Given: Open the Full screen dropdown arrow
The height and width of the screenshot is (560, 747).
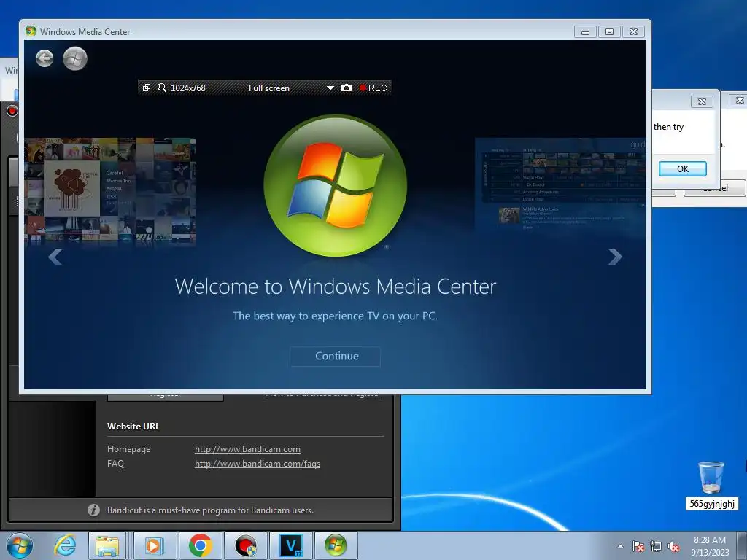Looking at the screenshot, I should [330, 88].
